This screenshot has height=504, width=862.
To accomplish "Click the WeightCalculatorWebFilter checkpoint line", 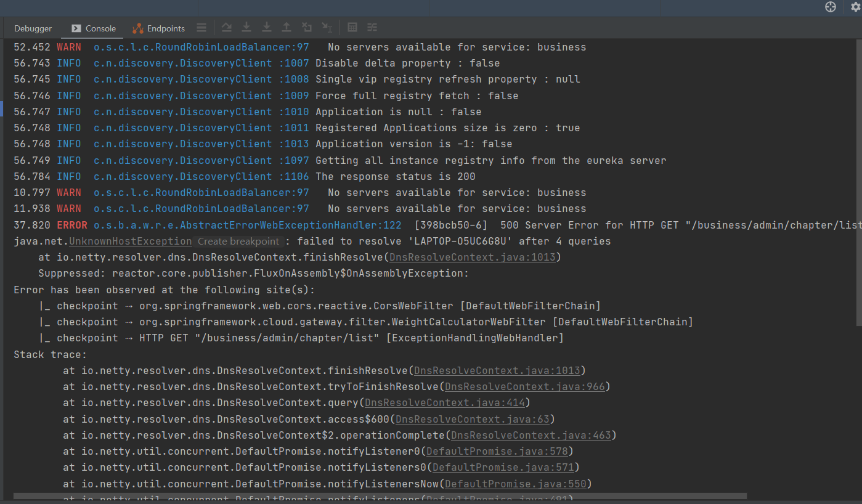I will coord(365,322).
